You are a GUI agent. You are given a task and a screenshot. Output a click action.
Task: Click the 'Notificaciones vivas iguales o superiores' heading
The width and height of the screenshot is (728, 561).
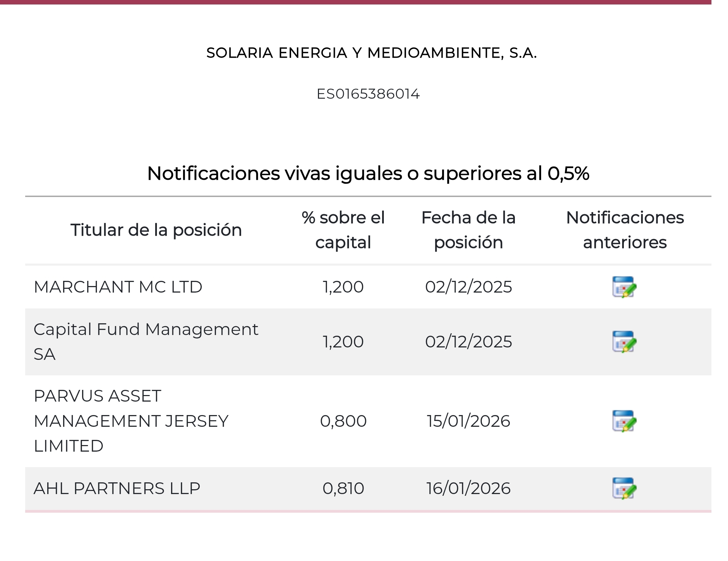click(x=368, y=173)
